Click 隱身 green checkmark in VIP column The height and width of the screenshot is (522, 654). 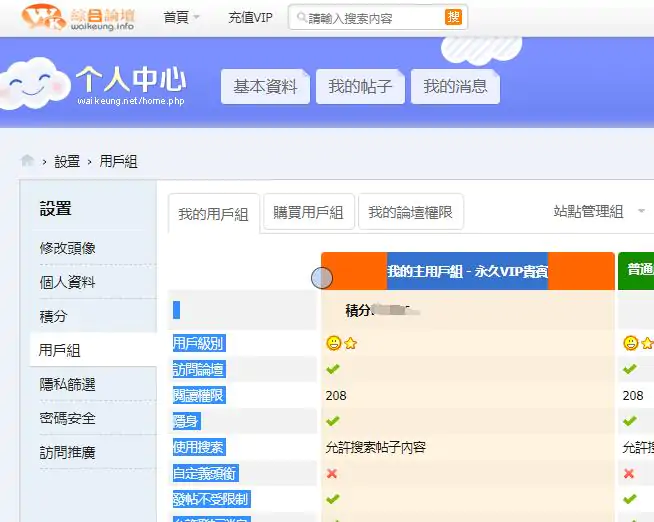(x=333, y=421)
